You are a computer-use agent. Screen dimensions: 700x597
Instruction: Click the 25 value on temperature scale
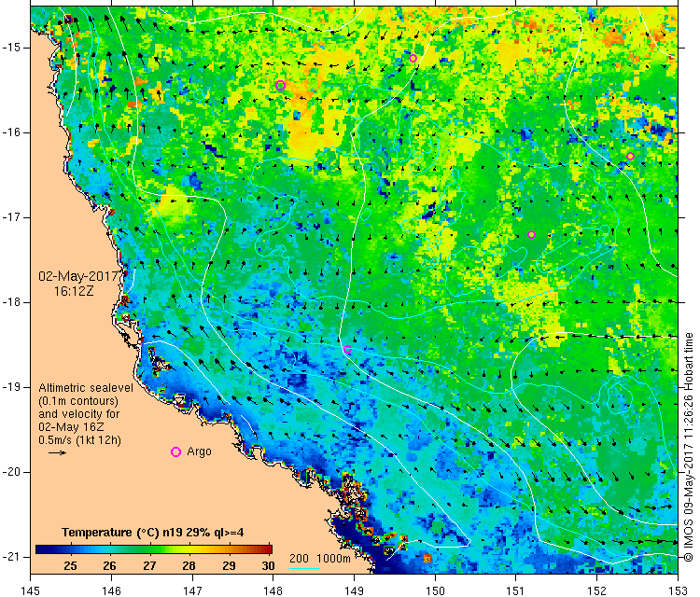click(x=71, y=566)
